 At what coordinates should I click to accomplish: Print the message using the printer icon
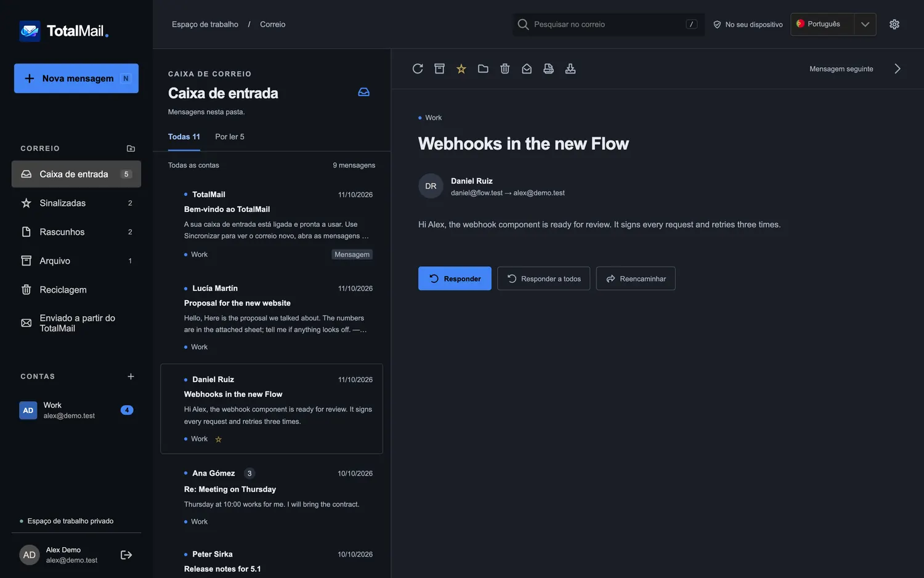coord(549,69)
